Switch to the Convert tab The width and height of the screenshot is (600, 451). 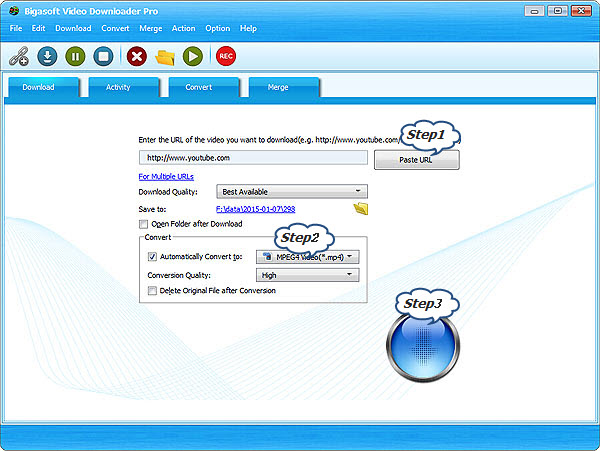coord(204,87)
